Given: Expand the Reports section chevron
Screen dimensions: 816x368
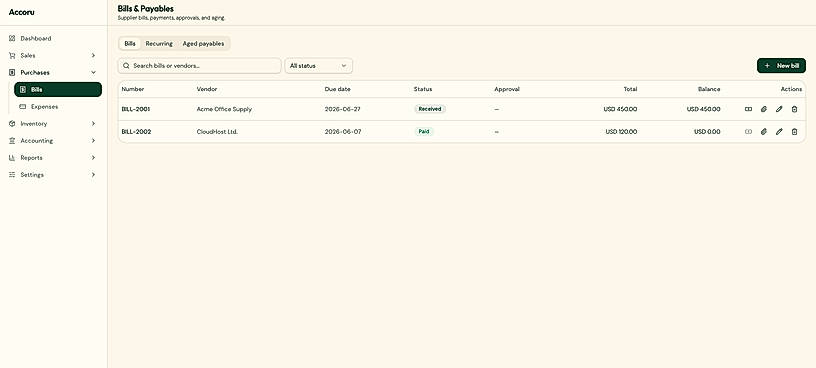Looking at the screenshot, I should click(x=93, y=158).
